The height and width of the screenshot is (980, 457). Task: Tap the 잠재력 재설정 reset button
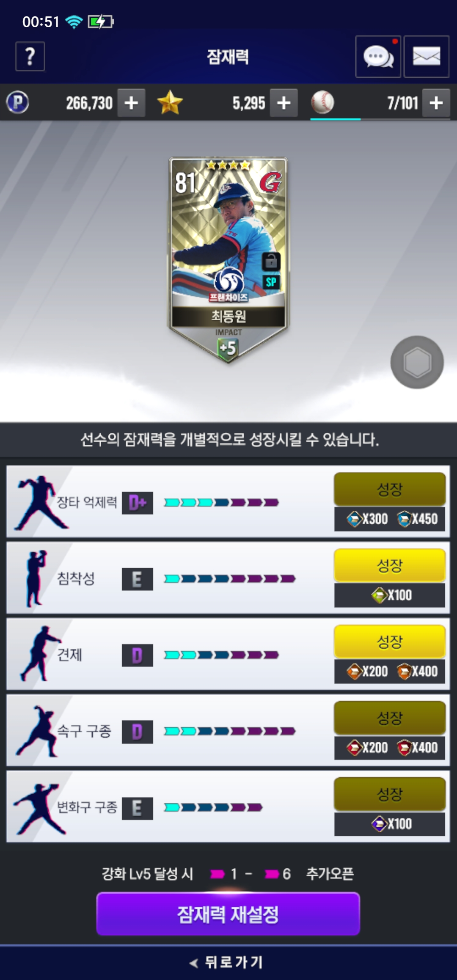(228, 914)
